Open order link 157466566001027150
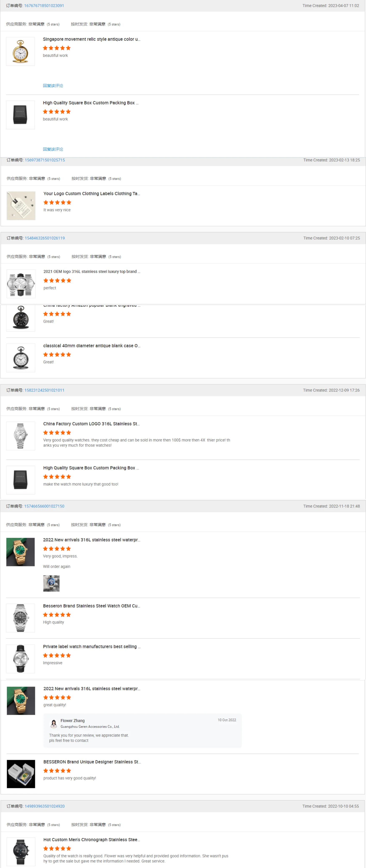 point(44,506)
